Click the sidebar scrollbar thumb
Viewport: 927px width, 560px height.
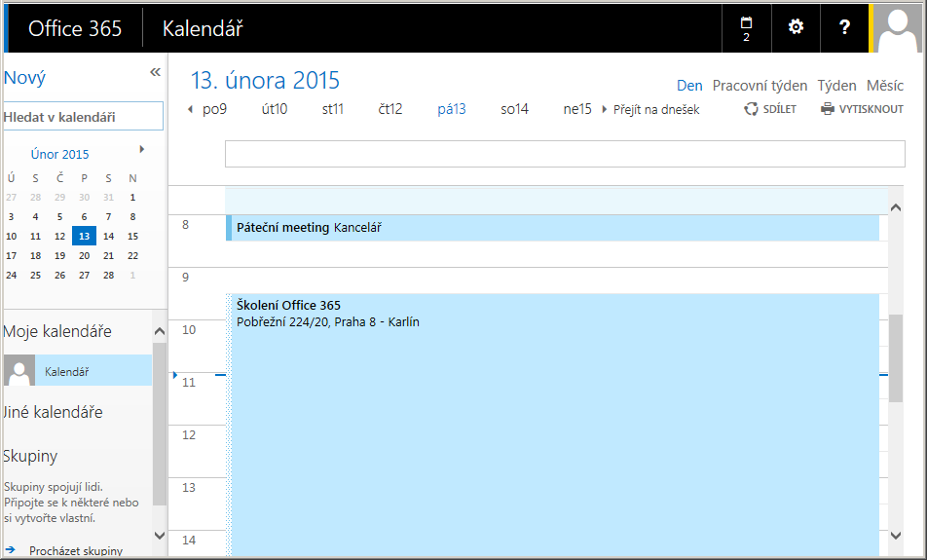point(160,424)
